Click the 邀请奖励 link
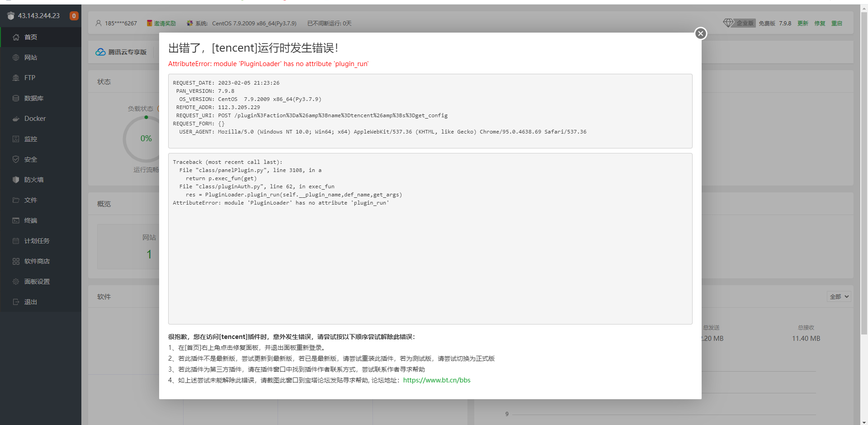The height and width of the screenshot is (425, 868). tap(165, 23)
